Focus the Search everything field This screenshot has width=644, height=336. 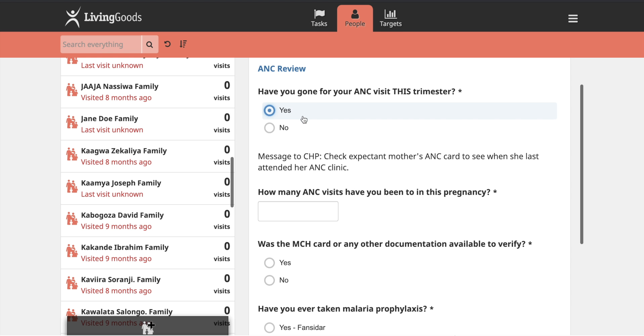point(100,44)
